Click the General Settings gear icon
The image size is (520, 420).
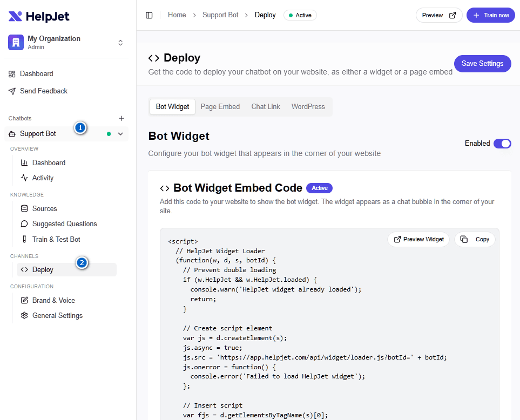[x=24, y=316]
